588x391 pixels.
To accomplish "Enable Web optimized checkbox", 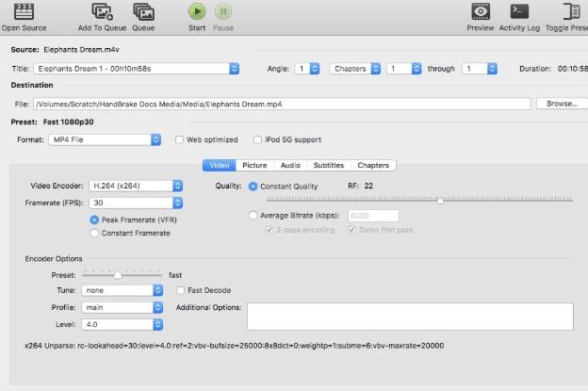I will point(179,139).
